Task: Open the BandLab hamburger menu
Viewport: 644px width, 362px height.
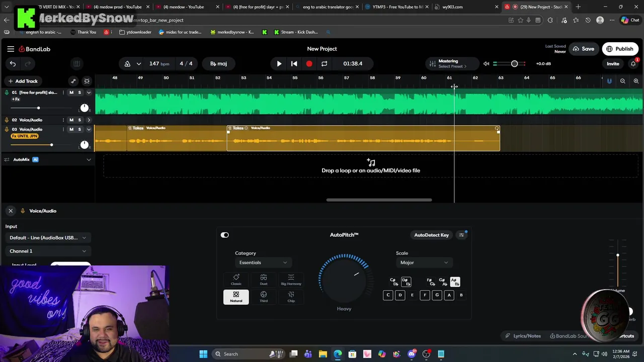Action: tap(11, 49)
